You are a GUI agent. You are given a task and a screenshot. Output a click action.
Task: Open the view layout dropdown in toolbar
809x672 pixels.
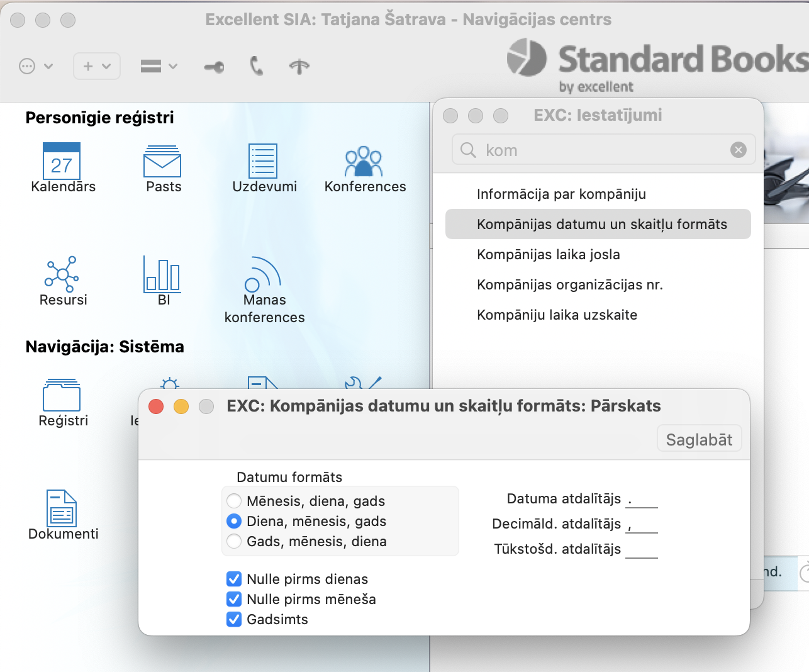159,66
